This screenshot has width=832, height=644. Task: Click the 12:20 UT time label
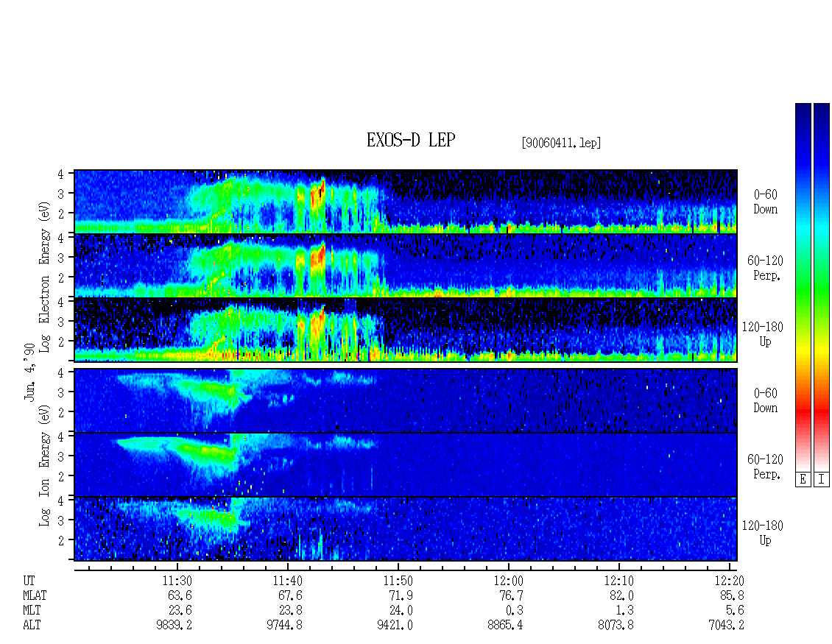click(729, 581)
